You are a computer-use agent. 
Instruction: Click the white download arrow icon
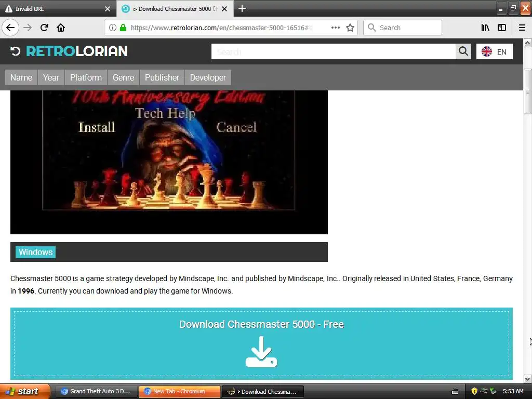tap(261, 352)
